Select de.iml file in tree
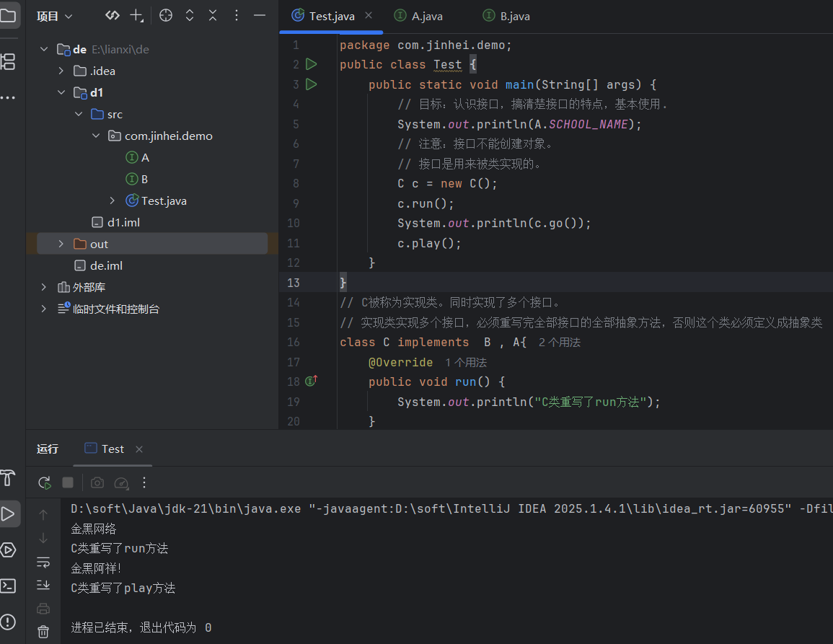833x644 pixels. [98, 265]
